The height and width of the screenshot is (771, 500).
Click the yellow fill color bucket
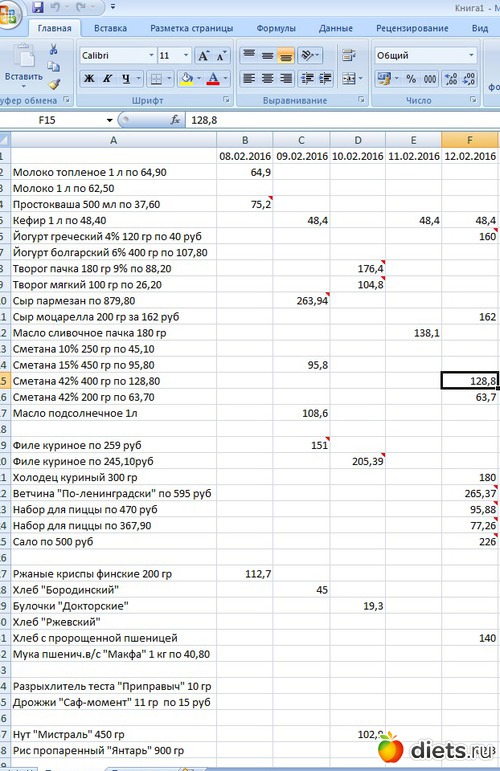[x=187, y=78]
